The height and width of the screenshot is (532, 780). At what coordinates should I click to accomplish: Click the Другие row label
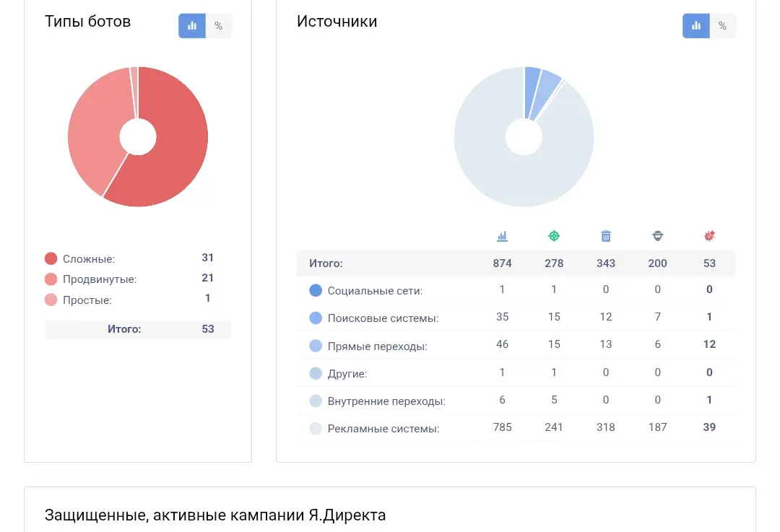347,374
